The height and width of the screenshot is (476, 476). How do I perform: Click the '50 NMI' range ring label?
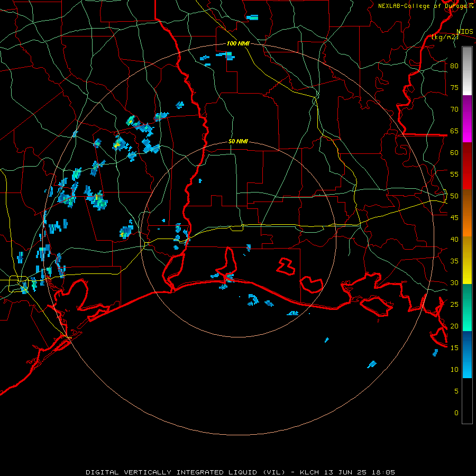coord(238,141)
